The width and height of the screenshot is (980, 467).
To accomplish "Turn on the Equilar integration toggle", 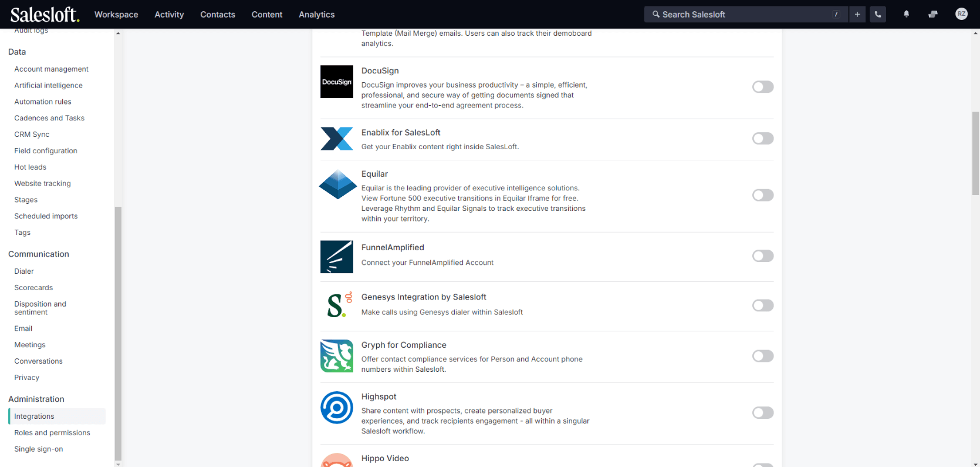I will click(763, 195).
